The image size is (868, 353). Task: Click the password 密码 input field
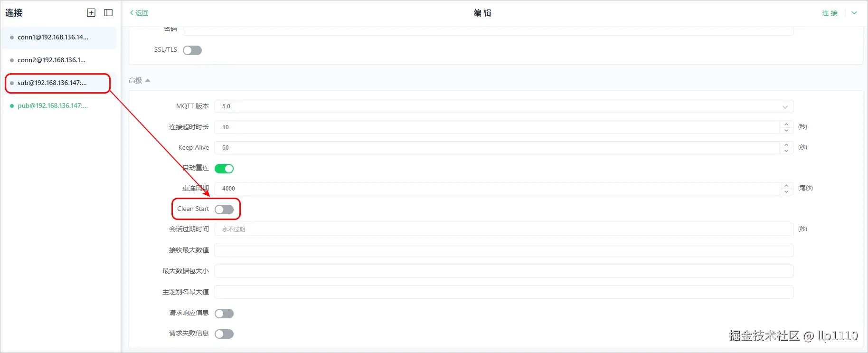(x=488, y=30)
